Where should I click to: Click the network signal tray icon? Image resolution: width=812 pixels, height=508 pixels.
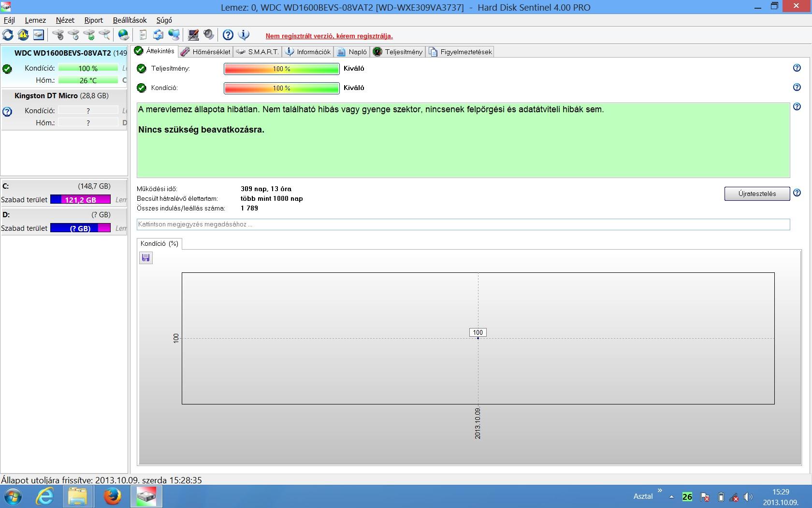(734, 497)
